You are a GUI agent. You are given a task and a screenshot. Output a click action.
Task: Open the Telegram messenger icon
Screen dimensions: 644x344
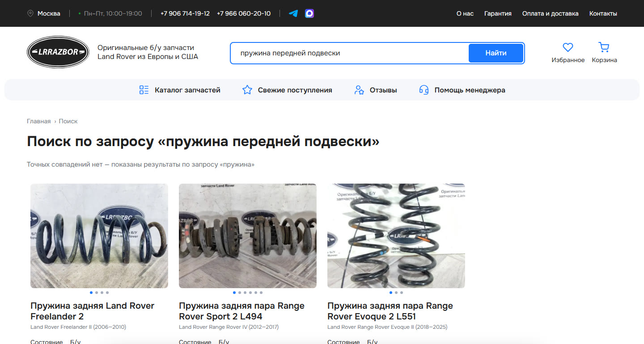point(293,13)
